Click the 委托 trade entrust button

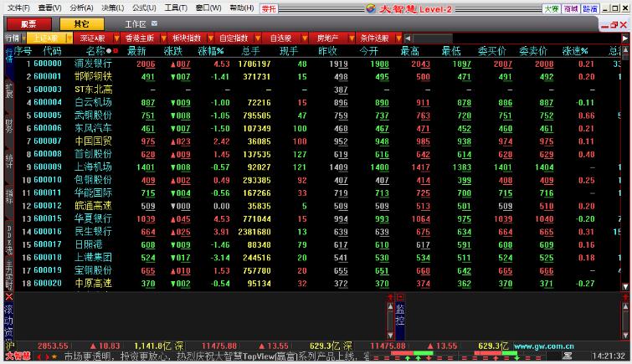tap(268, 8)
